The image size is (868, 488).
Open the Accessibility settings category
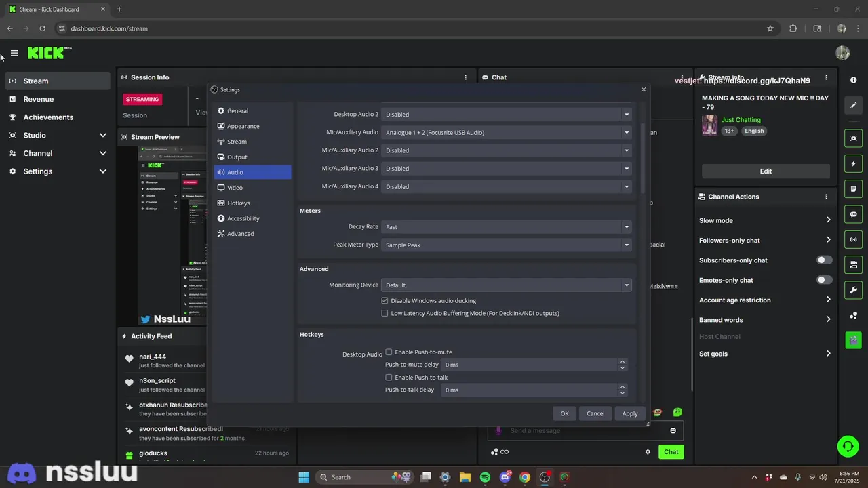pyautogui.click(x=252, y=218)
